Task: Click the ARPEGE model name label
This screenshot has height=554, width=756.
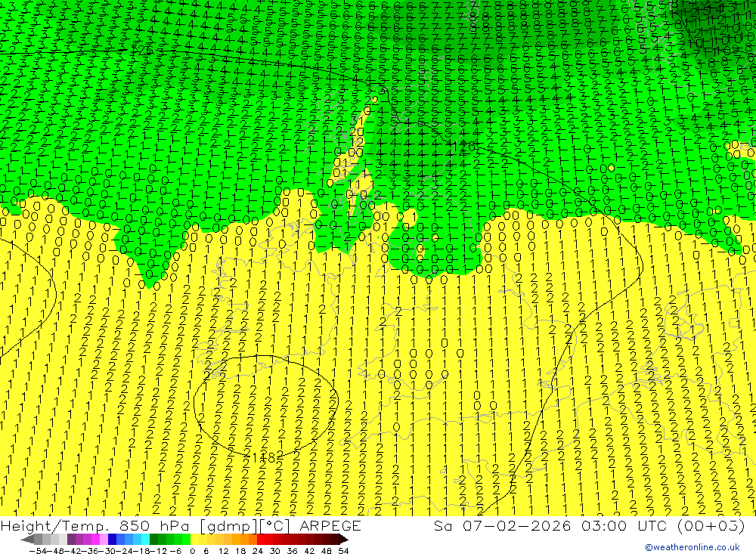Action: tap(330, 525)
